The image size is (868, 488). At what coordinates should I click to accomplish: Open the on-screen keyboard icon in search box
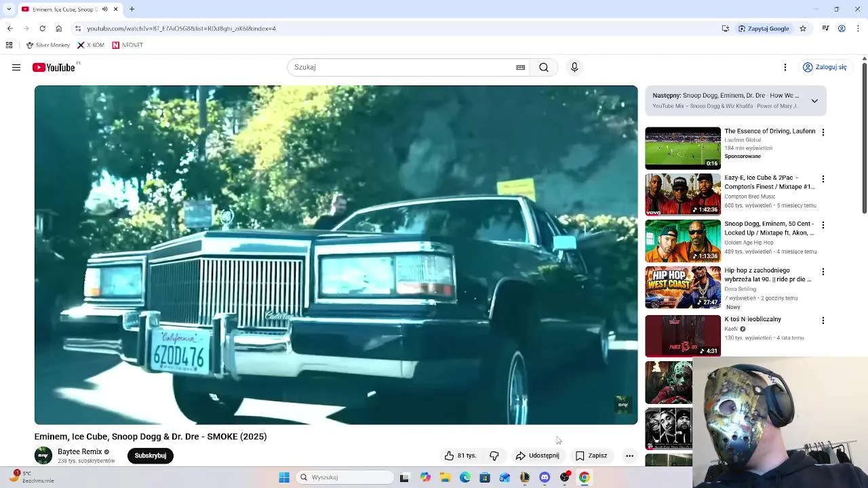pos(520,67)
